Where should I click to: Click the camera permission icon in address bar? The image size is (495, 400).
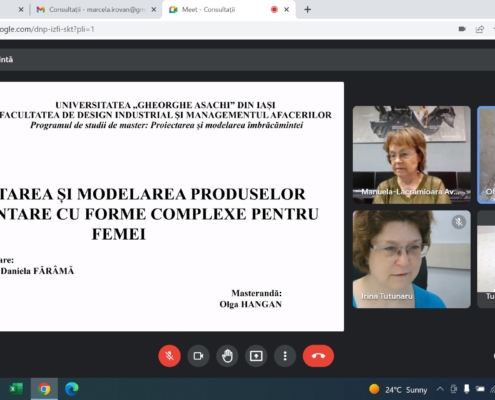(x=462, y=29)
